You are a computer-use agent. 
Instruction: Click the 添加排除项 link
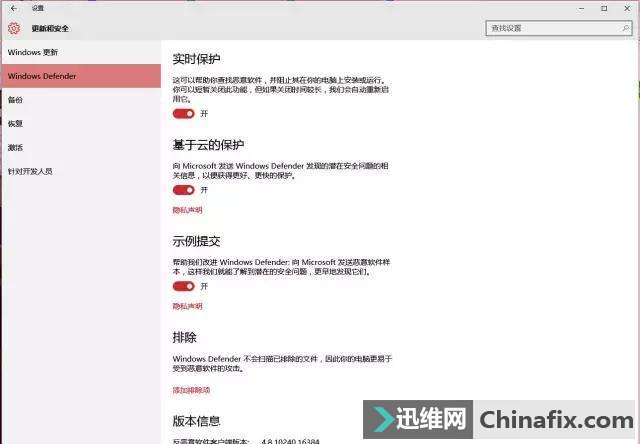pos(191,390)
